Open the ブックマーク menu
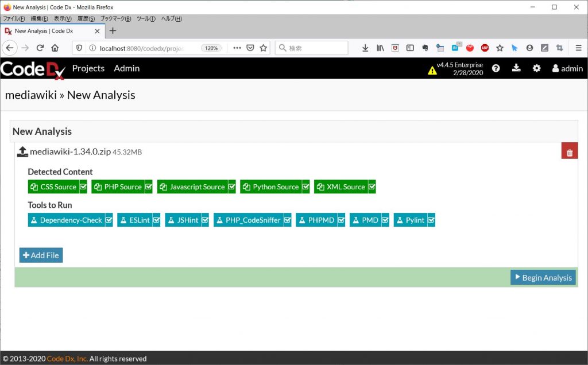 coord(115,19)
